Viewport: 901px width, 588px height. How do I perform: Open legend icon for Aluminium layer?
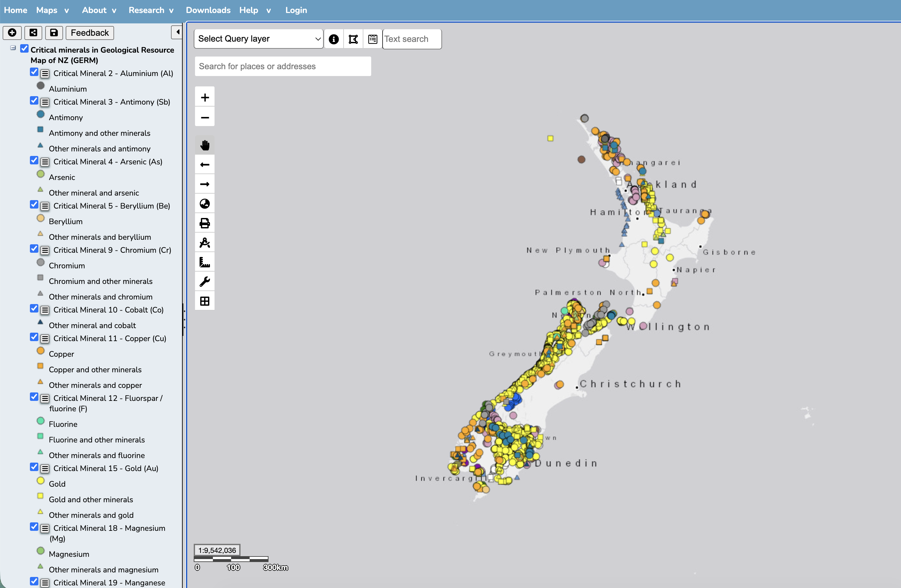tap(45, 73)
